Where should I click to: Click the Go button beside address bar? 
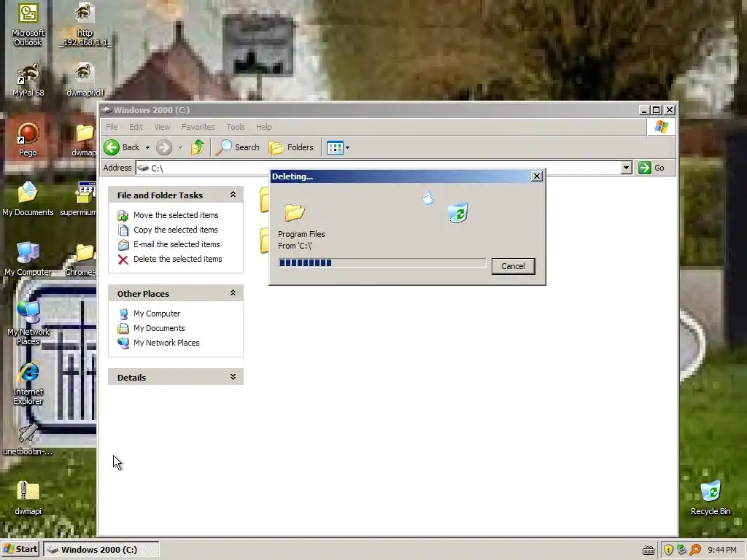pos(651,168)
